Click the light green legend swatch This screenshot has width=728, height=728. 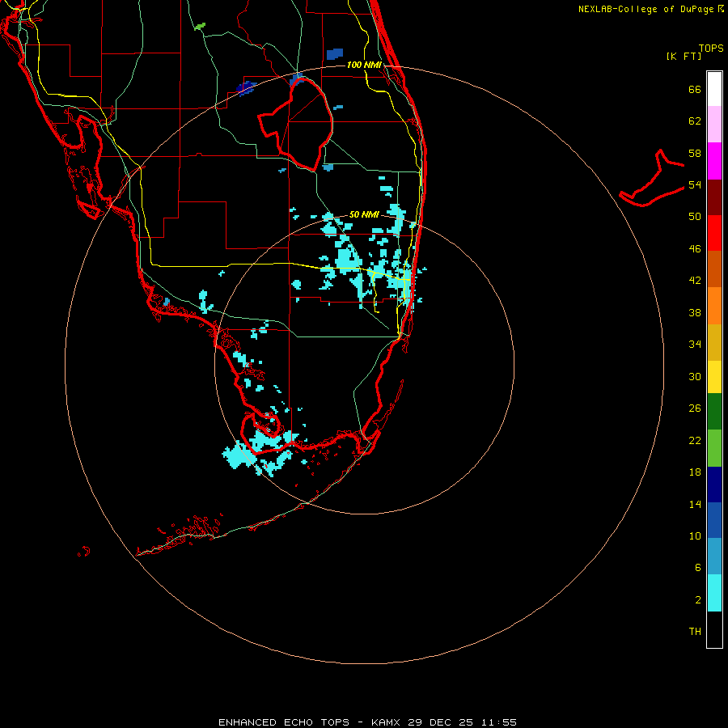(714, 448)
